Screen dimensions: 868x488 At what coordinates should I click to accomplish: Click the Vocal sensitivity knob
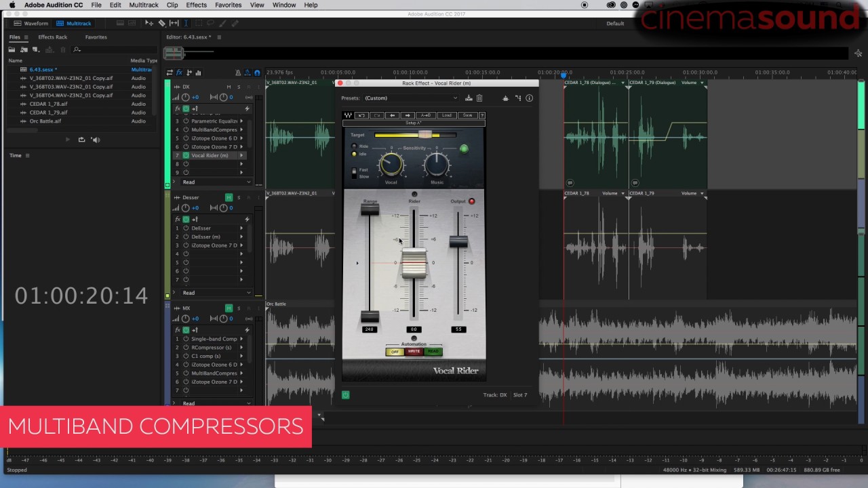click(x=391, y=164)
